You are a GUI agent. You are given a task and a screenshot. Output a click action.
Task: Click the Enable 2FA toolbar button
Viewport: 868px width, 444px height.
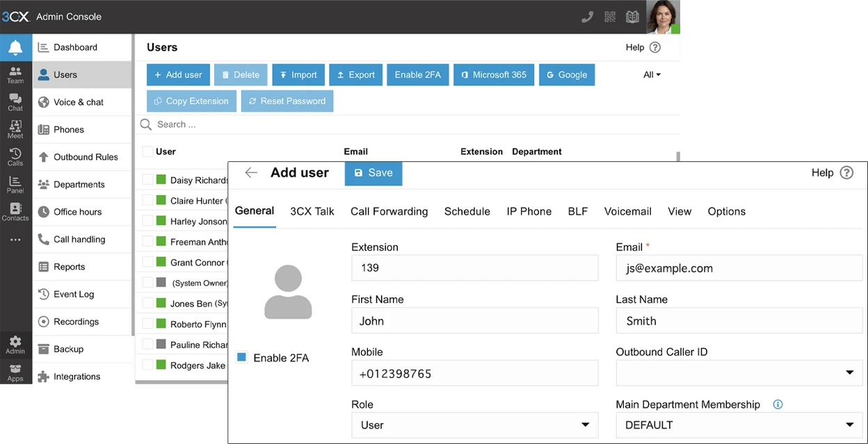[x=418, y=75]
